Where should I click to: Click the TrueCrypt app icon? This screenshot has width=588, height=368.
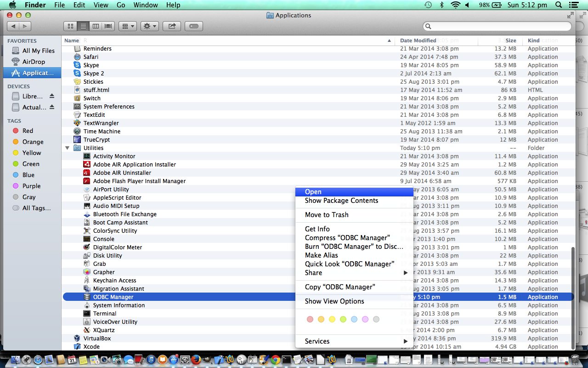(77, 139)
